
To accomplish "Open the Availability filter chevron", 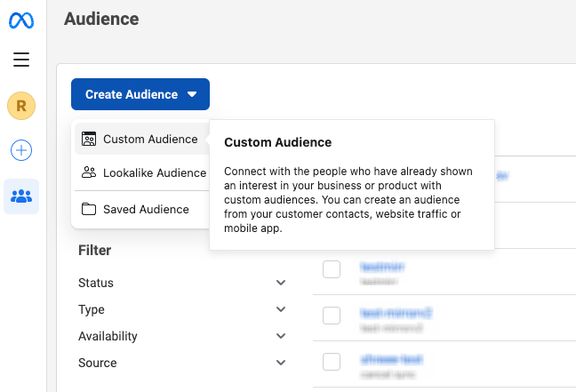I will point(281,337).
